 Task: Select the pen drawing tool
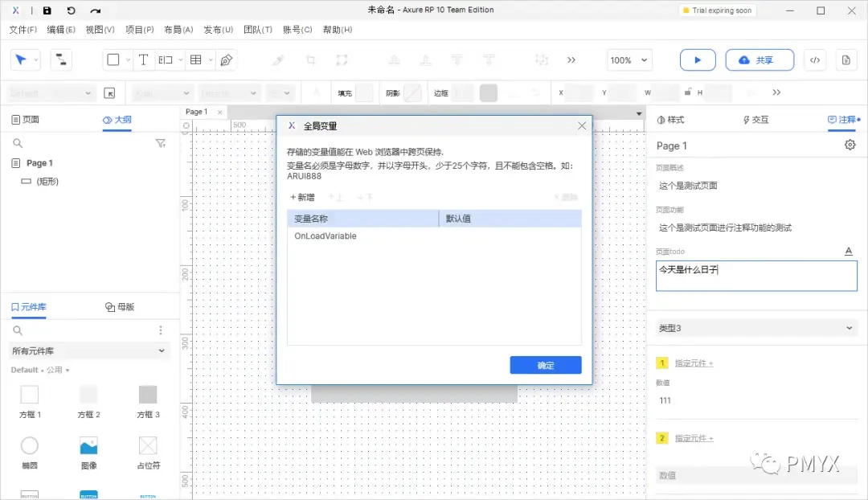tap(227, 59)
